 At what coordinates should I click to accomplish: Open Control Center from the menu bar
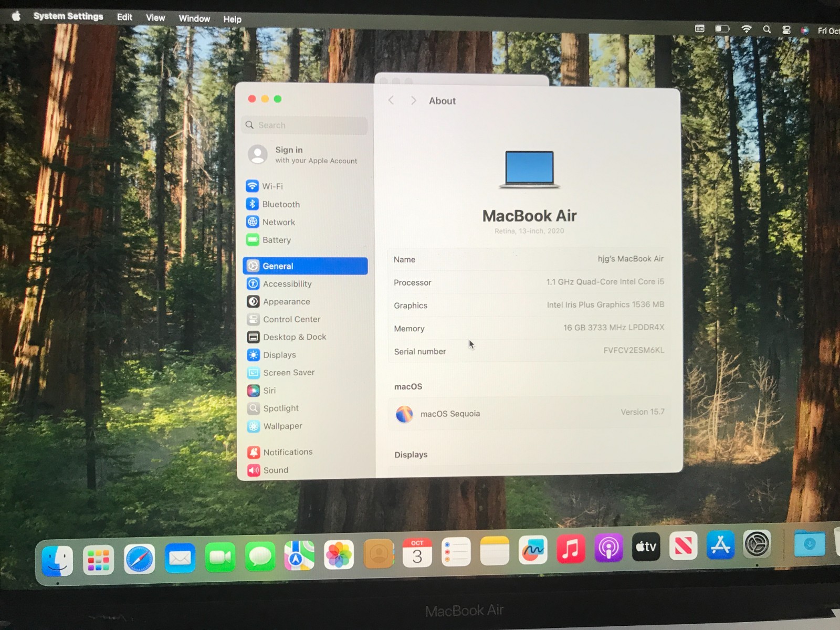click(786, 30)
